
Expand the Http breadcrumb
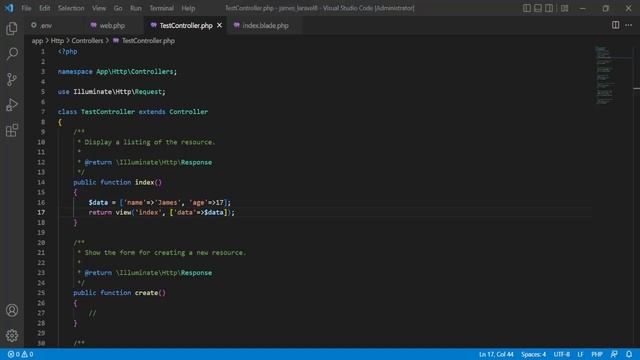[x=57, y=41]
